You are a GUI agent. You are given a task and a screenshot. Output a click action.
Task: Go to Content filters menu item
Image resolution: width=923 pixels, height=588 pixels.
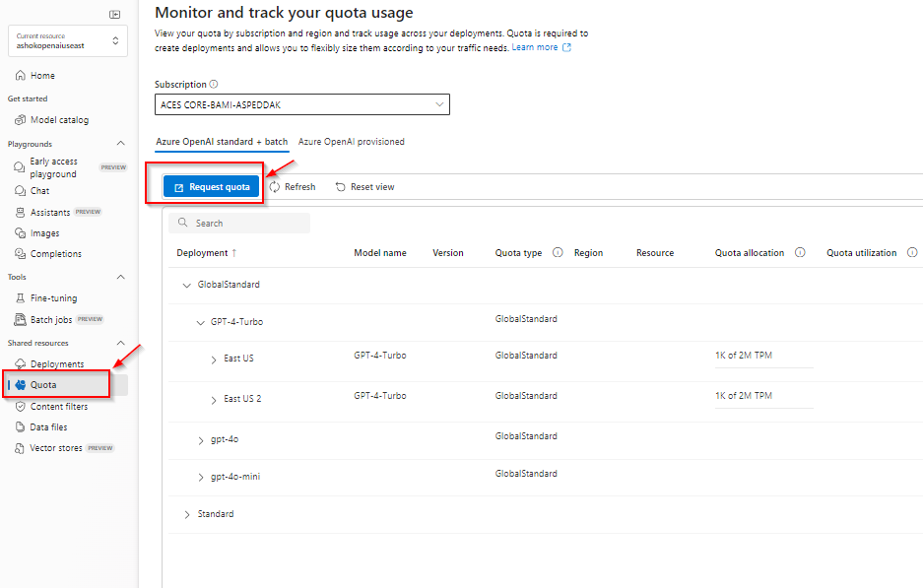point(59,407)
